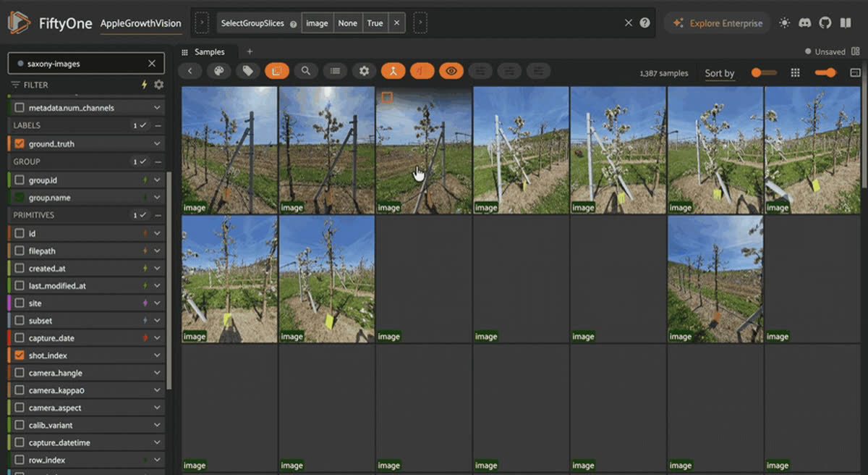Click the GROUP section visible-count badge
This screenshot has height=475, width=868.
pyautogui.click(x=139, y=162)
